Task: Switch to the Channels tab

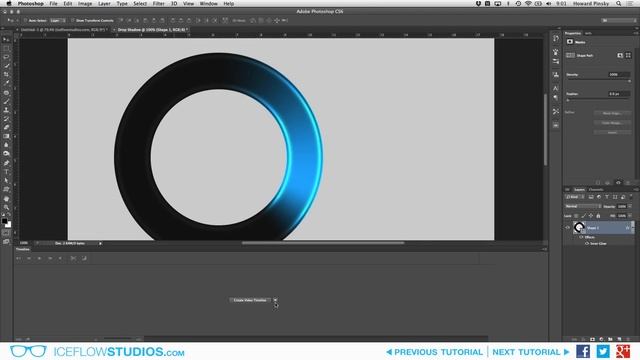Action: tap(596, 190)
